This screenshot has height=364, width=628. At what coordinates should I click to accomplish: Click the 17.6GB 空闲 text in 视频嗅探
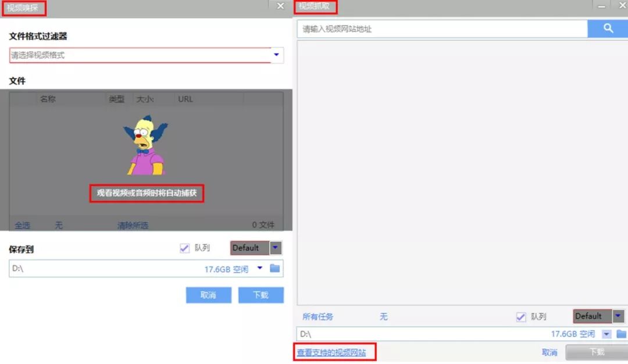[226, 269]
